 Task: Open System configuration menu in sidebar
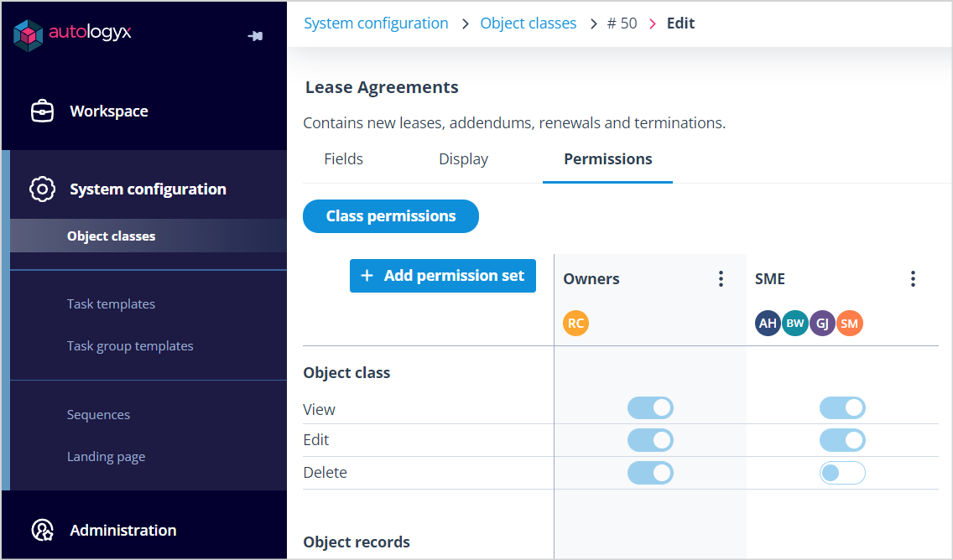pos(148,189)
